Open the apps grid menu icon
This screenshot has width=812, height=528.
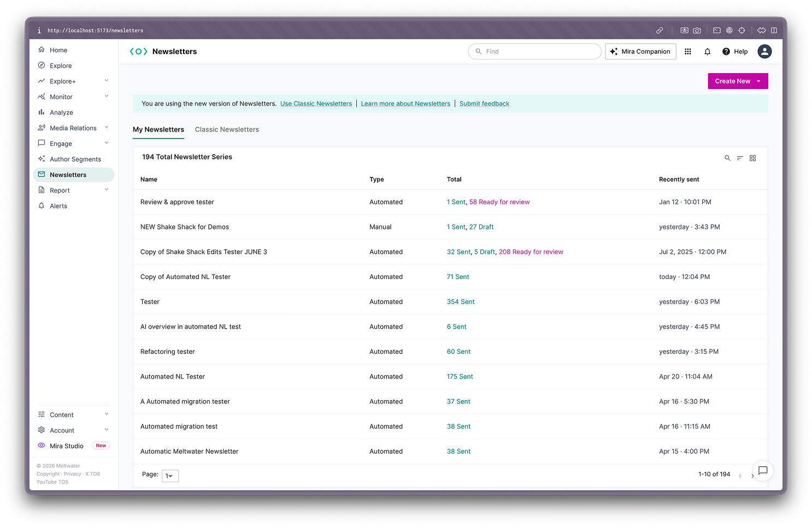click(688, 51)
